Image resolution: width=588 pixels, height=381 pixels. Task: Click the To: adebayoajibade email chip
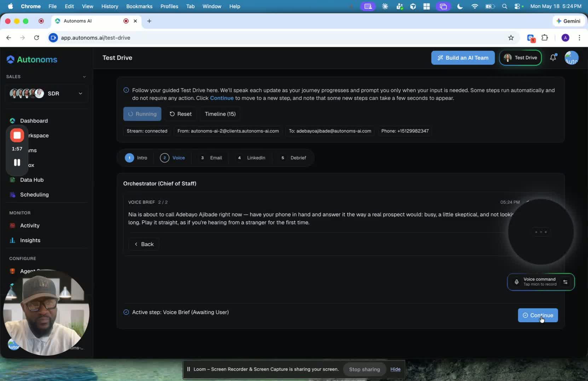coord(330,131)
